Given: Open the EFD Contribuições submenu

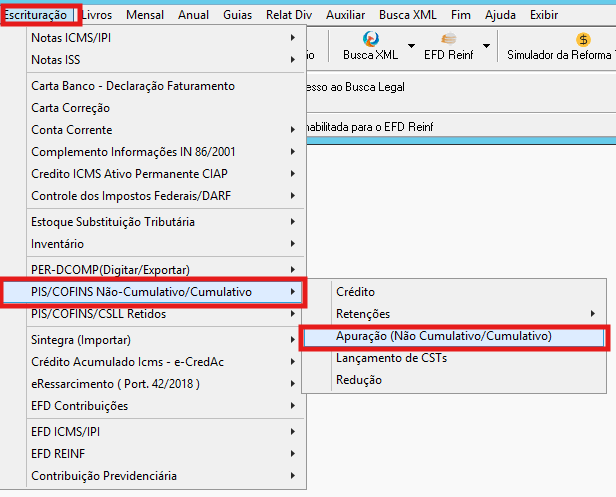Looking at the screenshot, I should tap(165, 405).
